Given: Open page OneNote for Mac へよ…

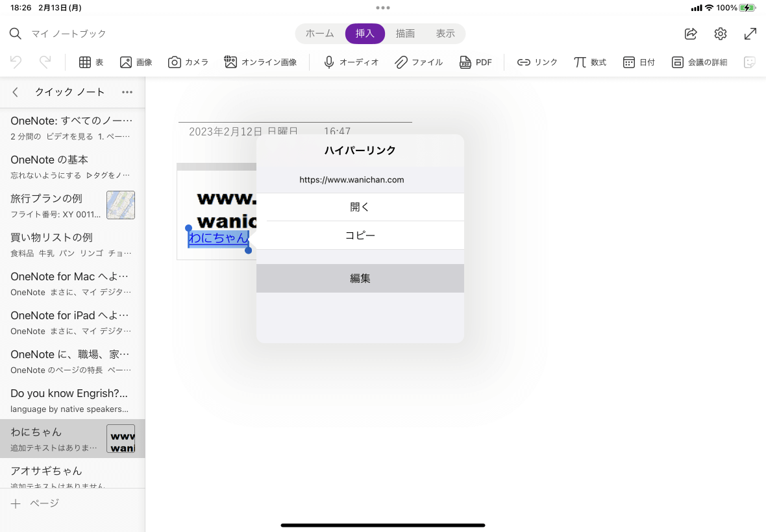Looking at the screenshot, I should click(x=72, y=284).
